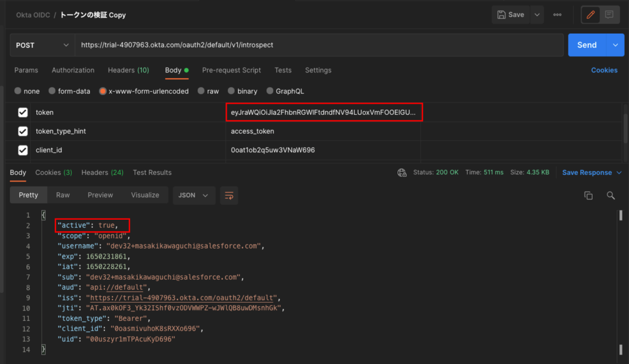Uncheck the token parameter checkbox
This screenshot has width=629, height=364.
23,112
